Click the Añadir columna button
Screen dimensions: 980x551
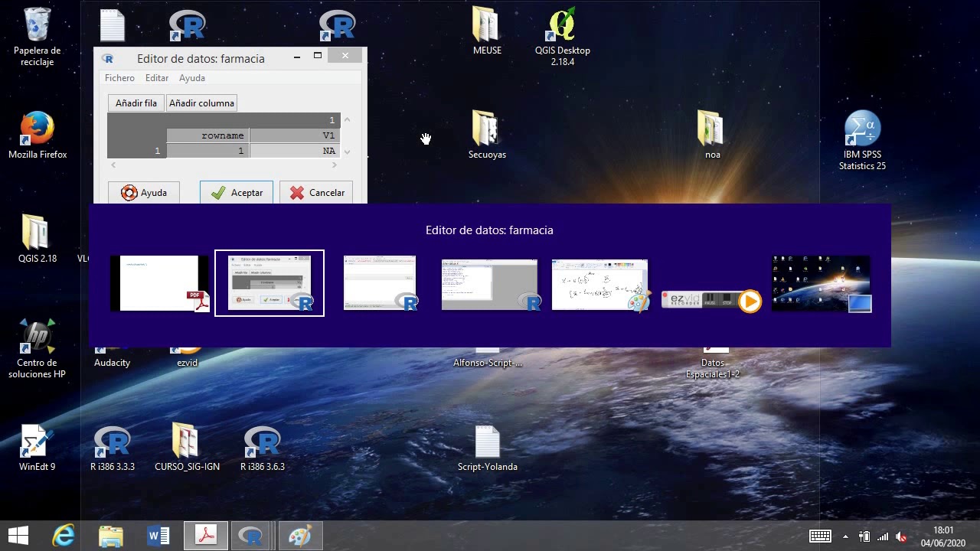coord(201,103)
